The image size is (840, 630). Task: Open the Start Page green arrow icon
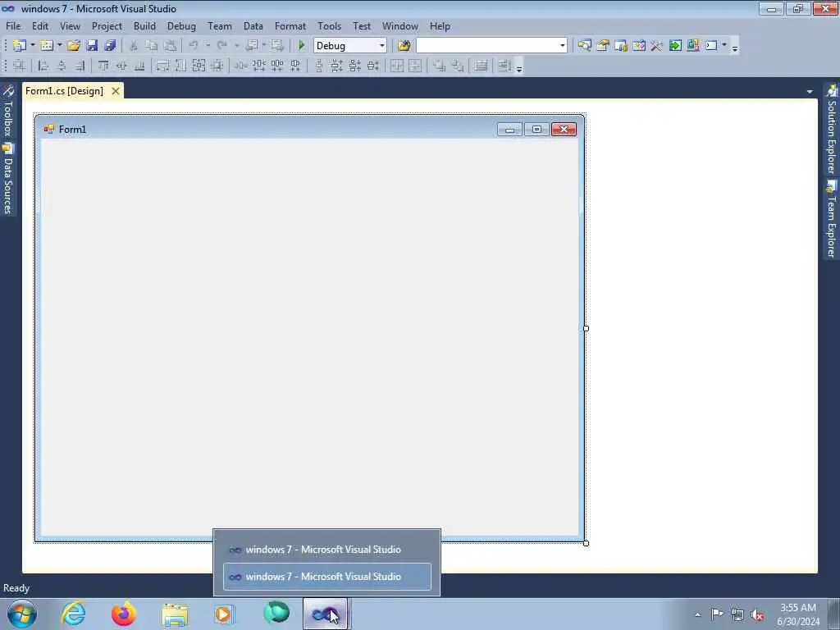click(x=675, y=46)
